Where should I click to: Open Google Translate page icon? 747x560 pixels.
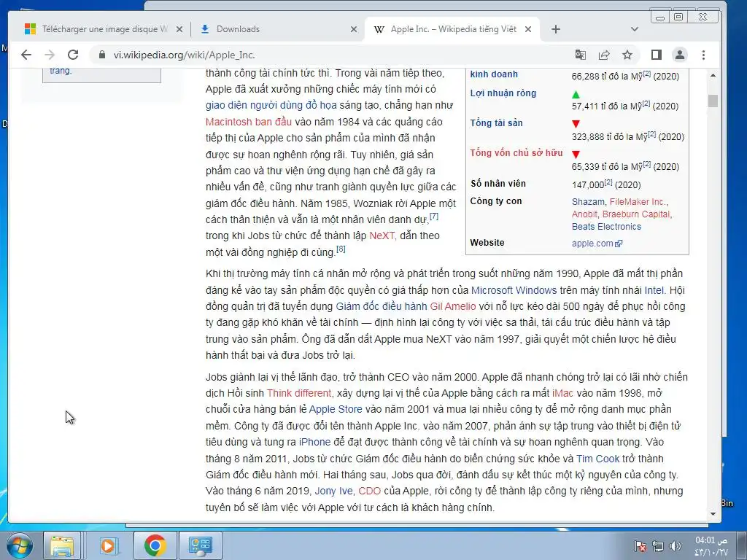click(x=580, y=55)
